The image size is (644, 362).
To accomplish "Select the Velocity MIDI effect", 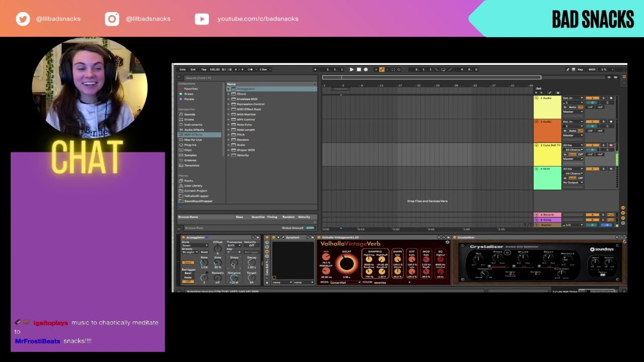I will click(x=243, y=155).
